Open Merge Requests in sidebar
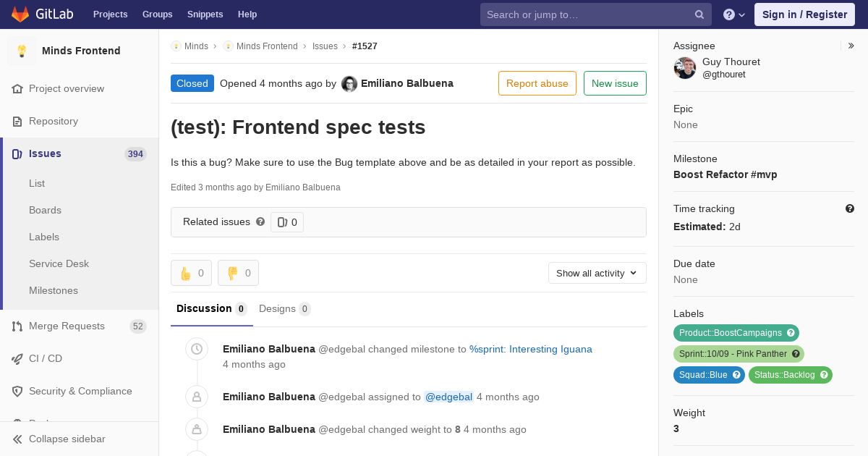This screenshot has width=868, height=456. 67,326
